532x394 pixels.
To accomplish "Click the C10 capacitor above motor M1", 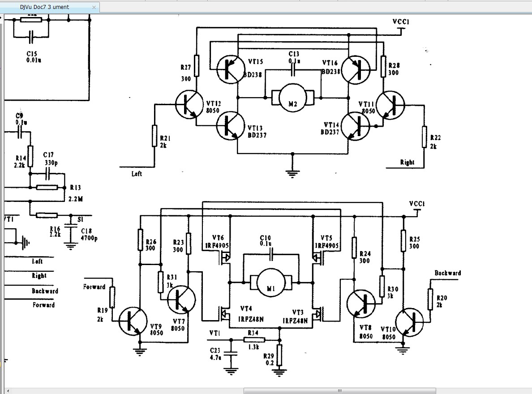I will pos(271,255).
